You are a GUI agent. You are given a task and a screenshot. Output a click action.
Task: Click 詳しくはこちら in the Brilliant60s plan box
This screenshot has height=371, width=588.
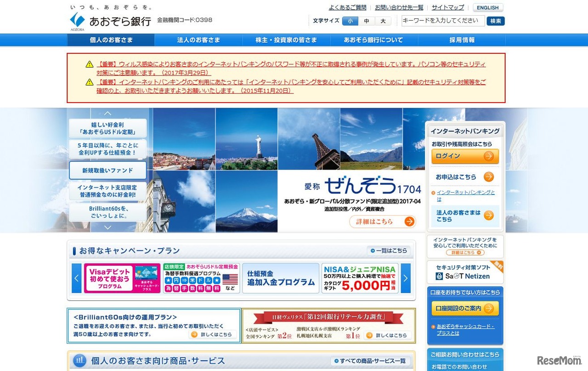pos(212,335)
